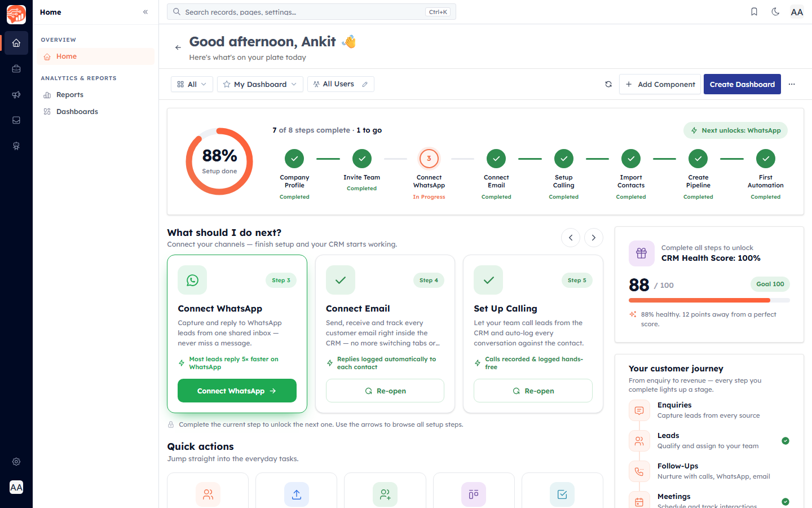Click the 88% setup done progress ring

pos(219,161)
